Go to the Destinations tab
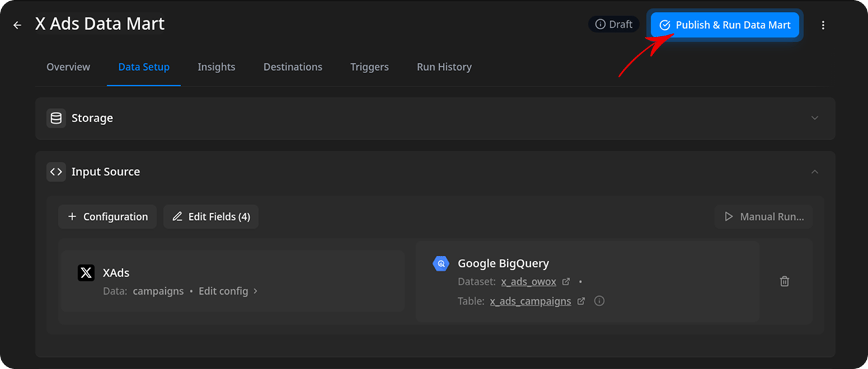 pyautogui.click(x=293, y=67)
